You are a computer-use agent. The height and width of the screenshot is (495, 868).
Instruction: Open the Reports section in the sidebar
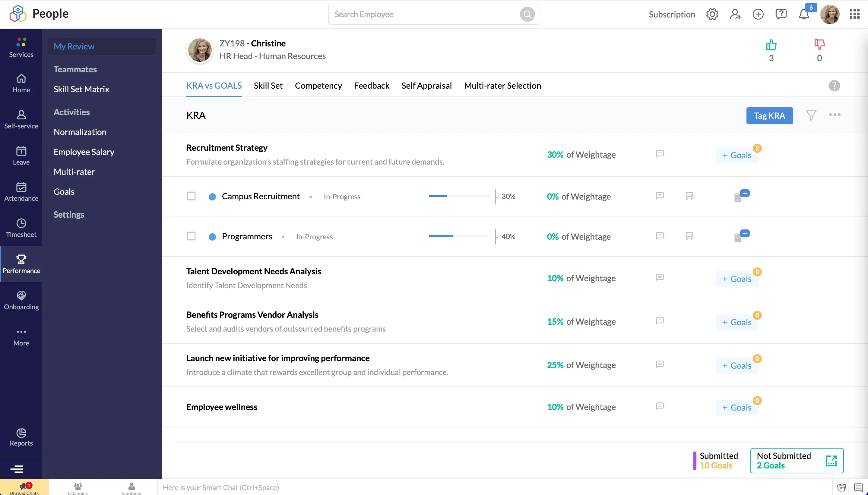pyautogui.click(x=21, y=437)
